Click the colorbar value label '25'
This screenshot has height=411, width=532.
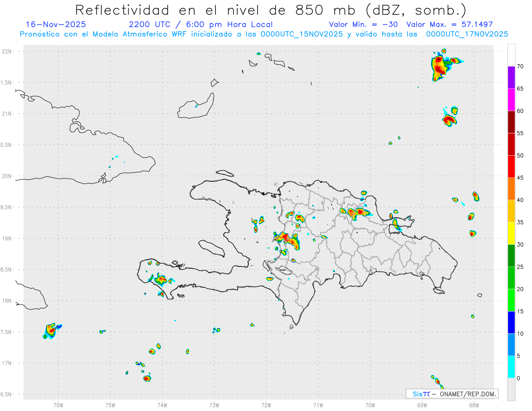520,267
